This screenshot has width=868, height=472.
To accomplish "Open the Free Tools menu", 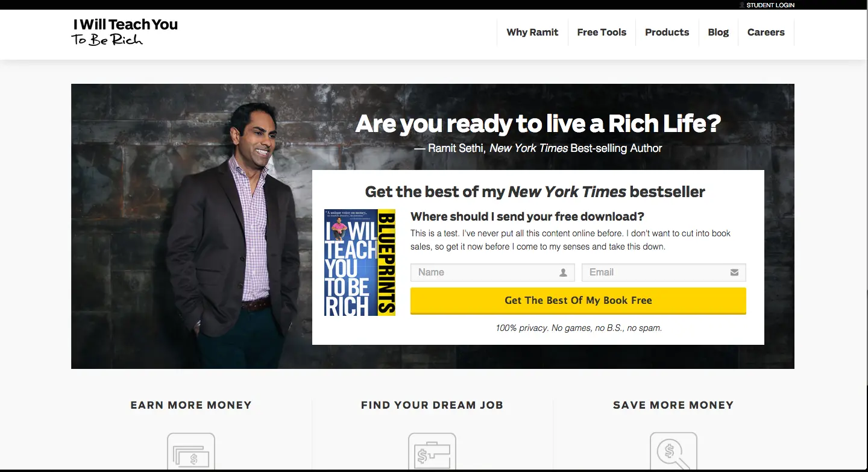I will tap(602, 33).
